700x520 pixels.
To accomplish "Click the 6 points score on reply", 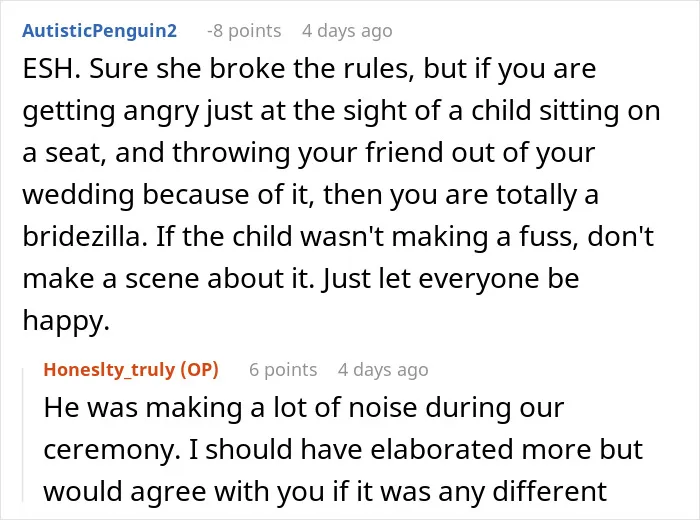I will coord(283,370).
